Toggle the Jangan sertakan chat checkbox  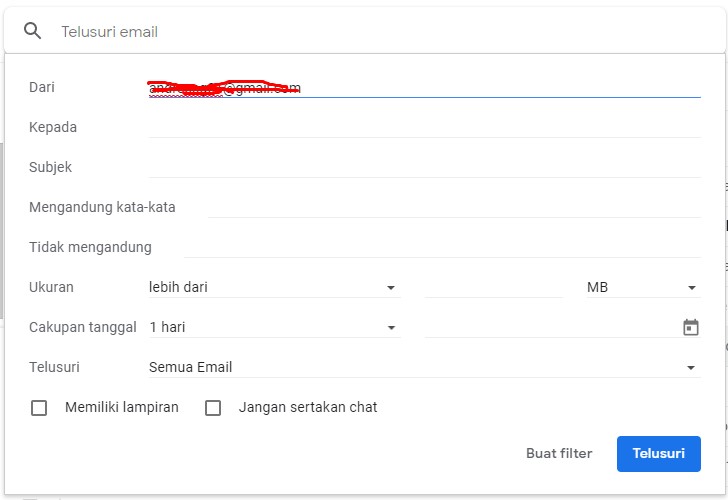213,408
